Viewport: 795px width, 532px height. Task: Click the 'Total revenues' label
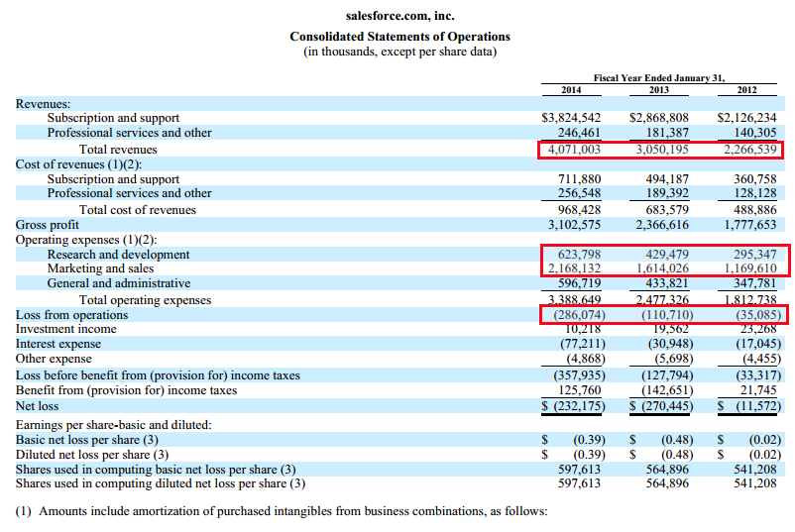point(118,150)
